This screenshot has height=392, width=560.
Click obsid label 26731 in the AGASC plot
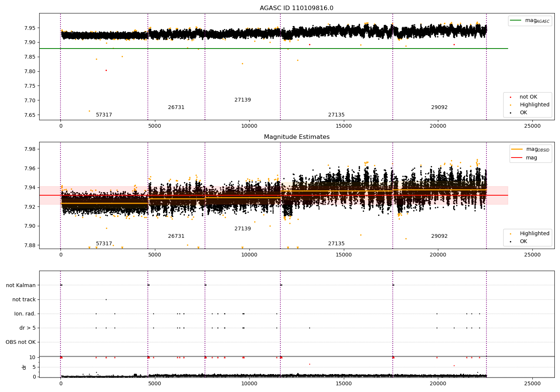click(x=176, y=108)
